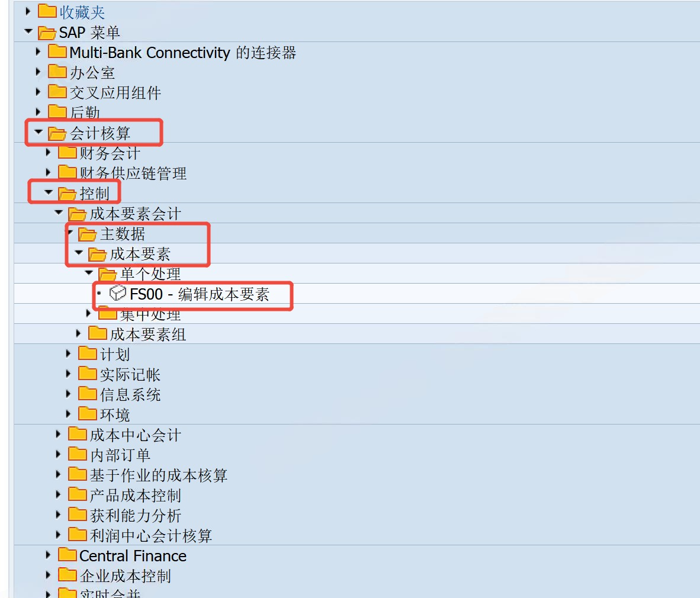700x598 pixels.
Task: Select the Central Finance label
Action: coord(133,555)
